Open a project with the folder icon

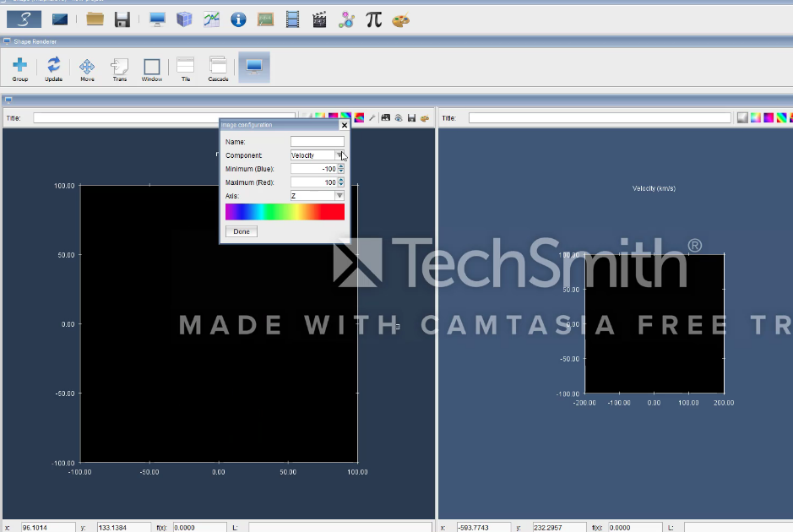(x=95, y=19)
